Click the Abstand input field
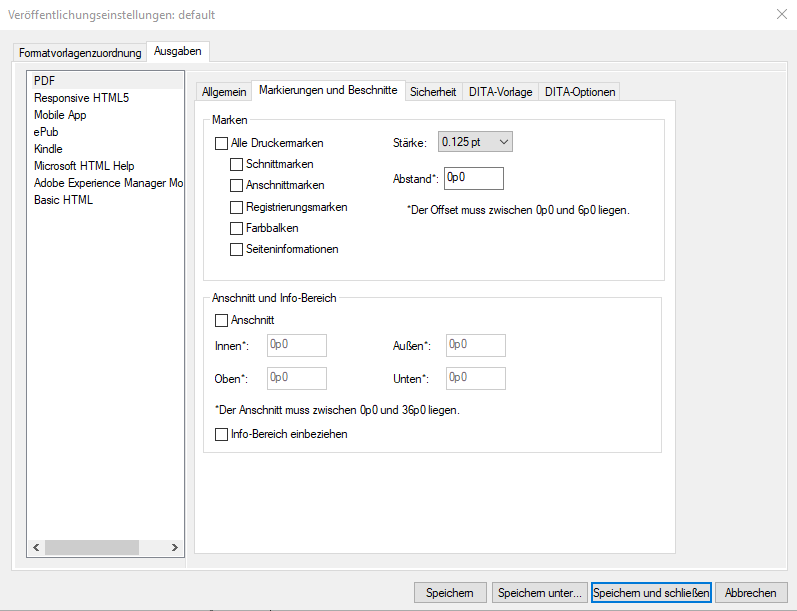 coord(473,178)
